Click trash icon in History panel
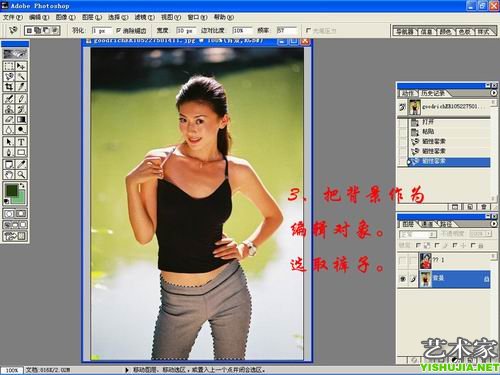Image resolution: width=500 pixels, height=375 pixels. (x=484, y=207)
